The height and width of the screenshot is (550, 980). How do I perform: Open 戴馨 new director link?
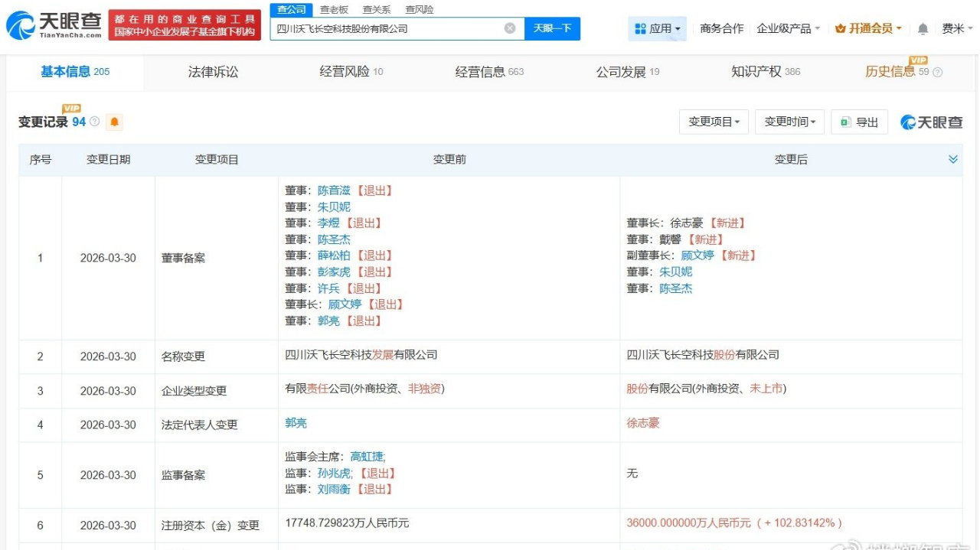coord(670,239)
